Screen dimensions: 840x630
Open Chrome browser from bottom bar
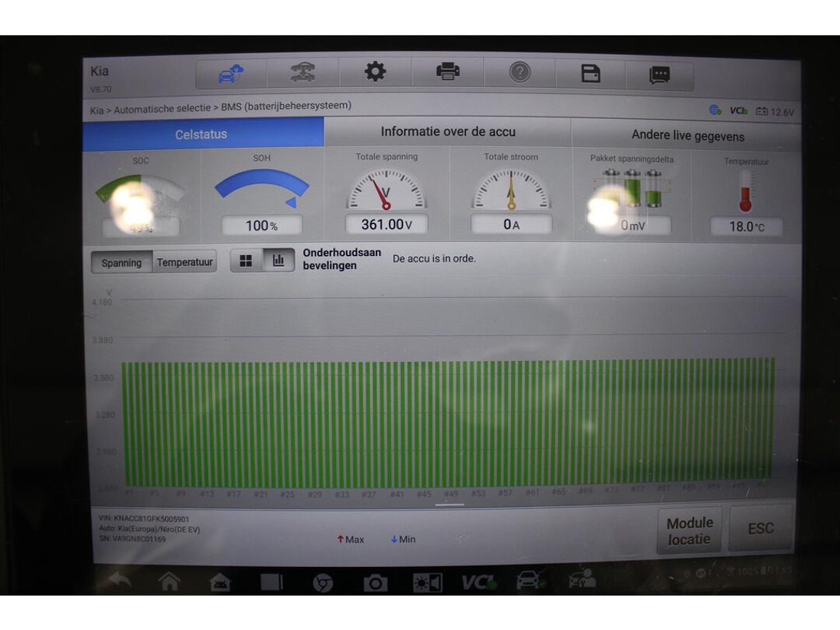tap(323, 583)
